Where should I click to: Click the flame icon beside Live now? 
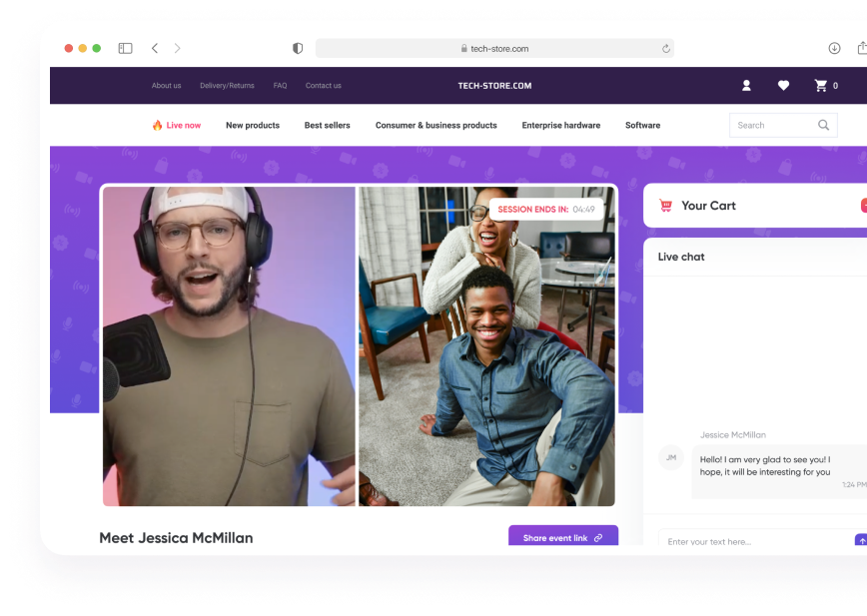click(158, 126)
